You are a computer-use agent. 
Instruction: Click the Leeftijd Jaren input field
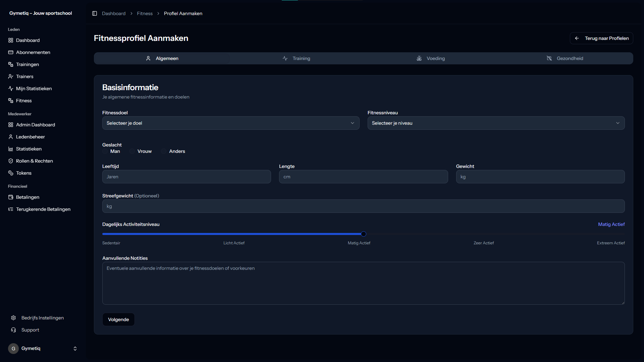[x=186, y=177]
